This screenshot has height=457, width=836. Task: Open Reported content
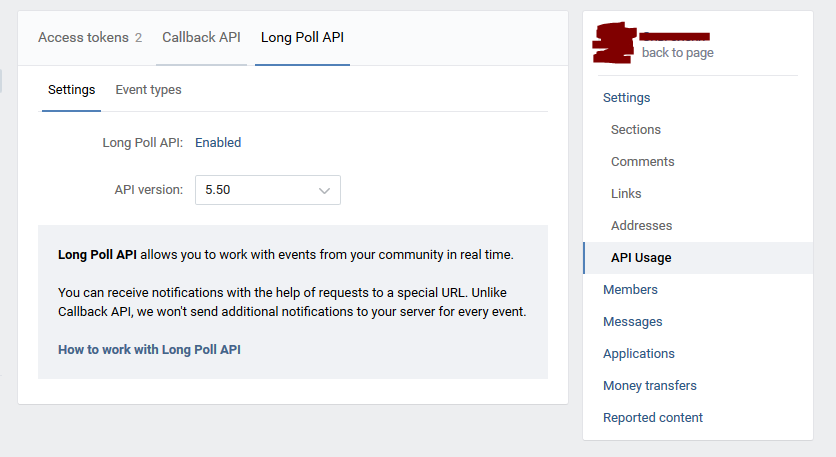[x=652, y=418]
